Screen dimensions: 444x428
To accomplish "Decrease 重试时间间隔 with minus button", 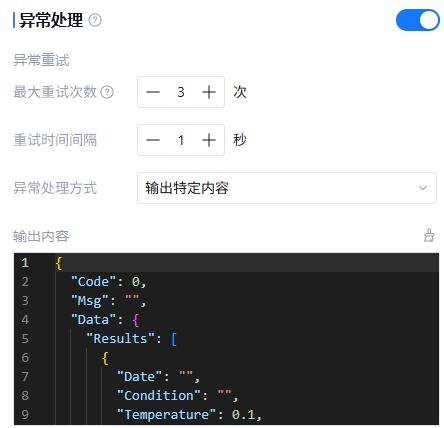I will (x=153, y=140).
